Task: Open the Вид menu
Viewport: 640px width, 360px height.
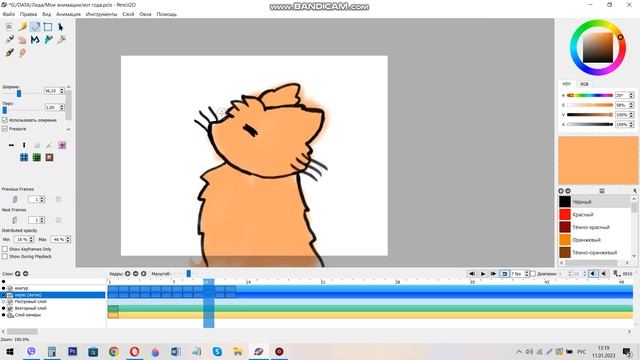Action: pos(47,14)
